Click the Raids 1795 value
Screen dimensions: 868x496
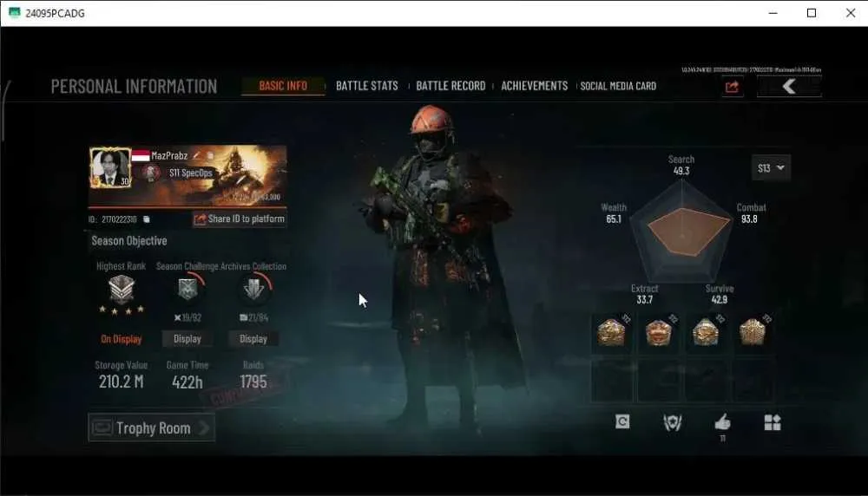pyautogui.click(x=253, y=382)
